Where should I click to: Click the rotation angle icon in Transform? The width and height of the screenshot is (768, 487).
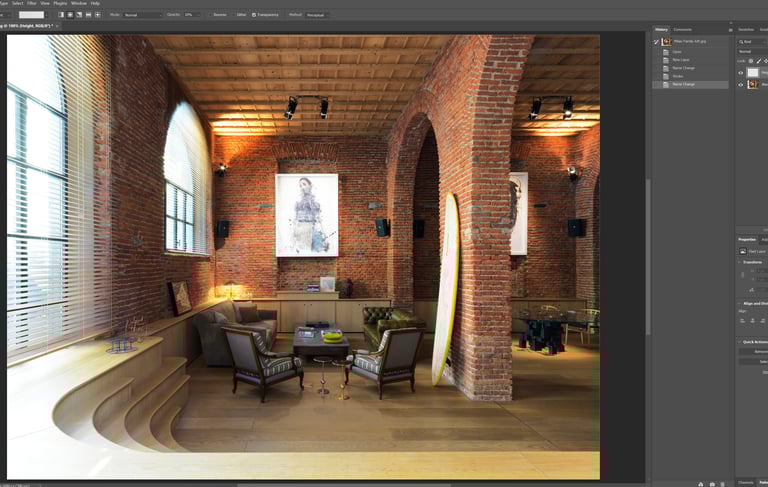pos(752,290)
